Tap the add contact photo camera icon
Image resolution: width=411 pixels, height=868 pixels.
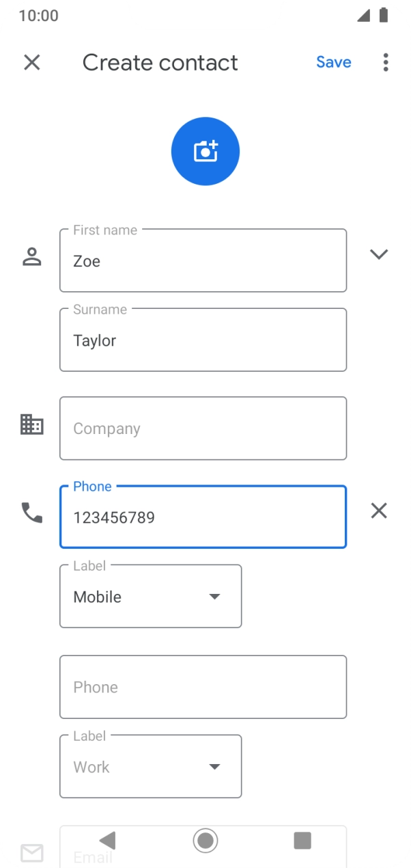point(205,151)
